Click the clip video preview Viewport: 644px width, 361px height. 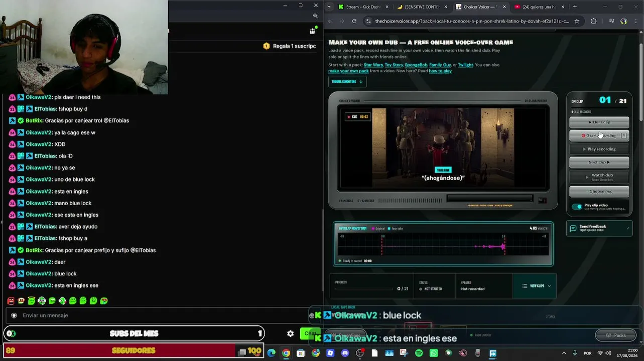click(443, 148)
